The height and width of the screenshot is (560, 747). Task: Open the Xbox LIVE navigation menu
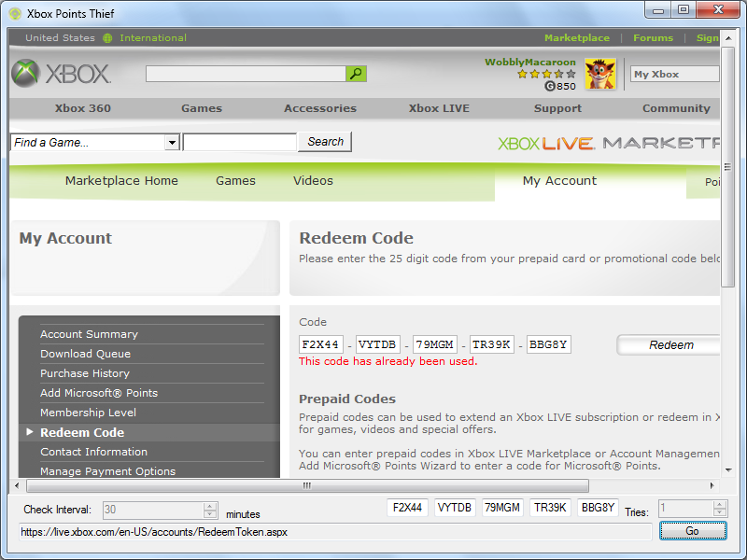[439, 108]
